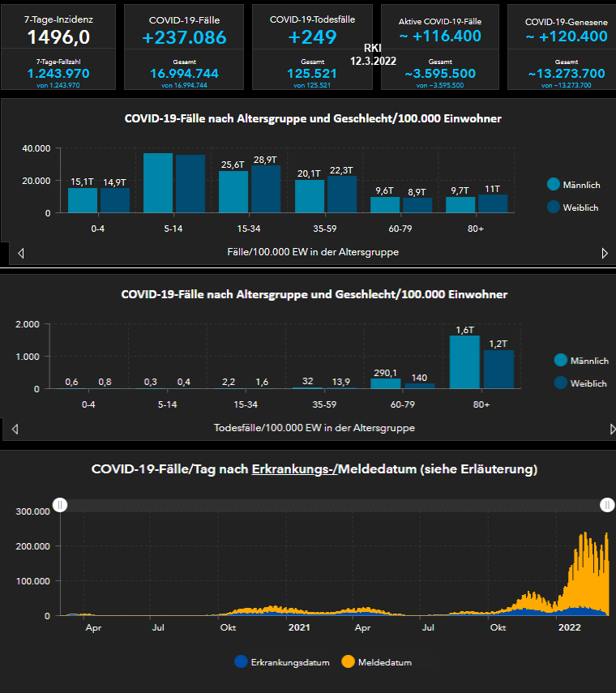This screenshot has width=616, height=693.
Task: Click the previous arrow beside Todesfälle/100.000 EW caption
Action: coord(15,429)
